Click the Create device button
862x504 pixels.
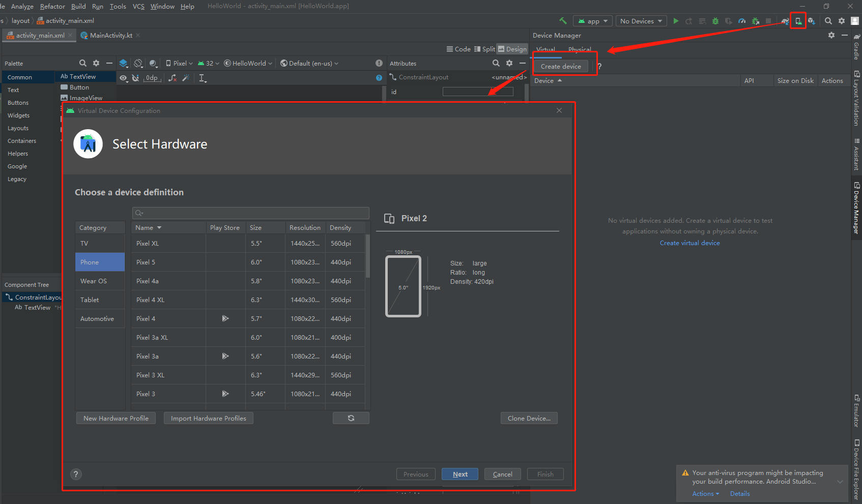click(561, 66)
